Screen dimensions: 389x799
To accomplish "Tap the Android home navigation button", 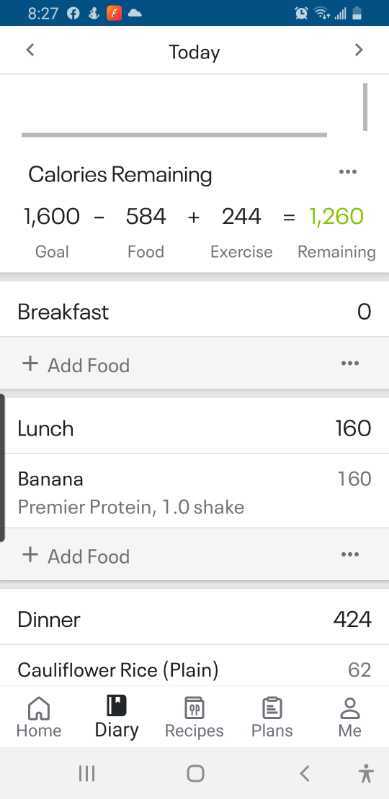I will (195, 774).
